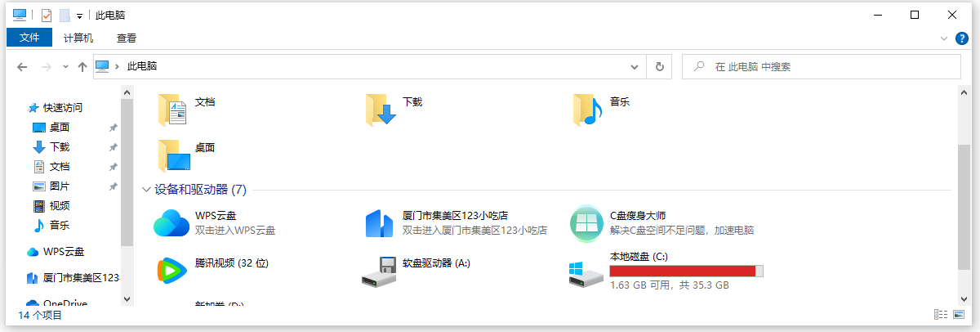
Task: Open 音乐 in the sidebar
Action: coord(60,226)
